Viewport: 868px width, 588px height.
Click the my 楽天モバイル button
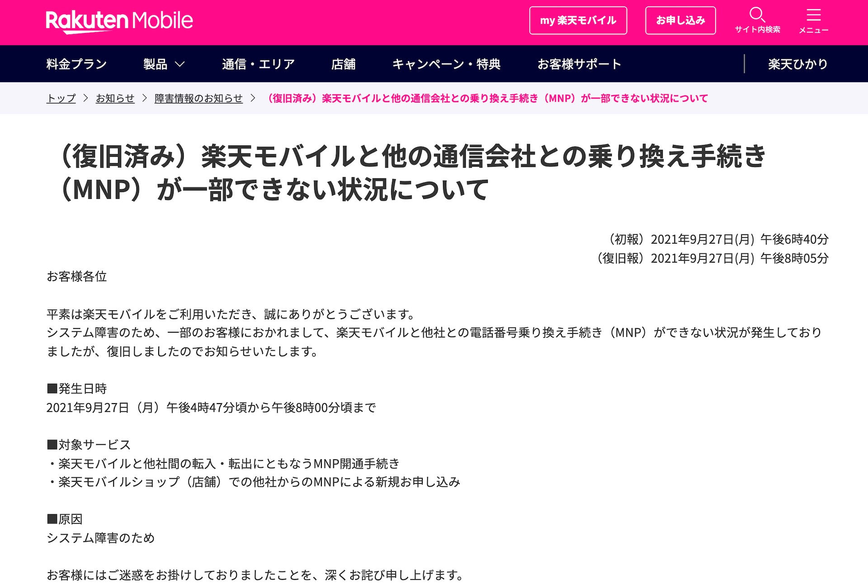(578, 20)
